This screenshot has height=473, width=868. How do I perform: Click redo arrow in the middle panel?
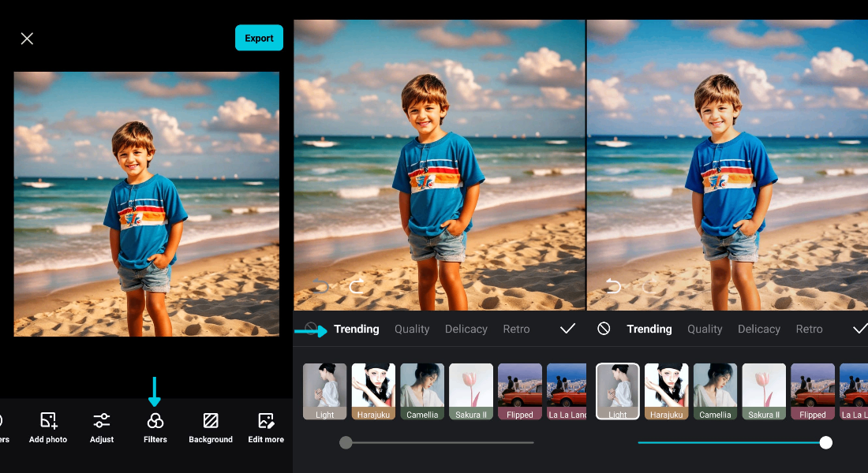[x=357, y=286]
